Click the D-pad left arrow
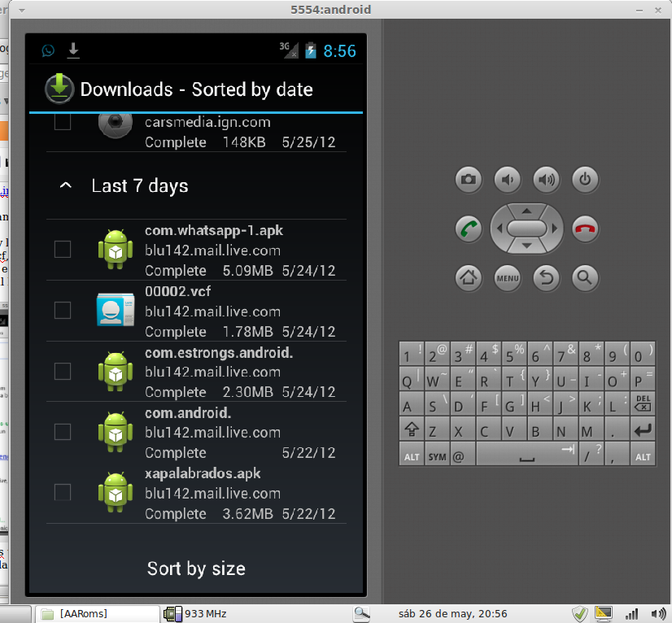 (500, 229)
